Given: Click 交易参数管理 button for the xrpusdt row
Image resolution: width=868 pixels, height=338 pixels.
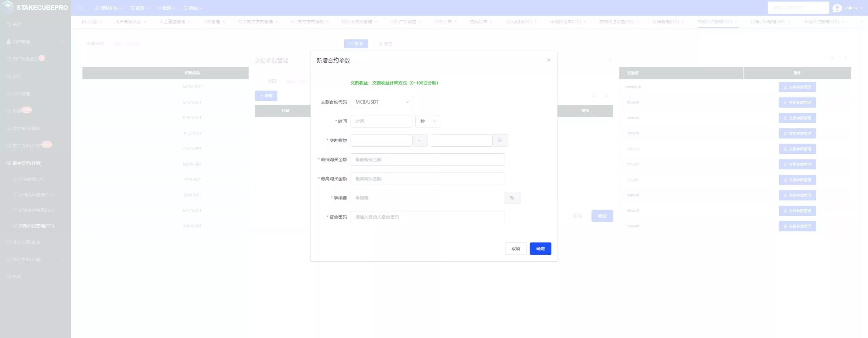Looking at the screenshot, I should (797, 226).
